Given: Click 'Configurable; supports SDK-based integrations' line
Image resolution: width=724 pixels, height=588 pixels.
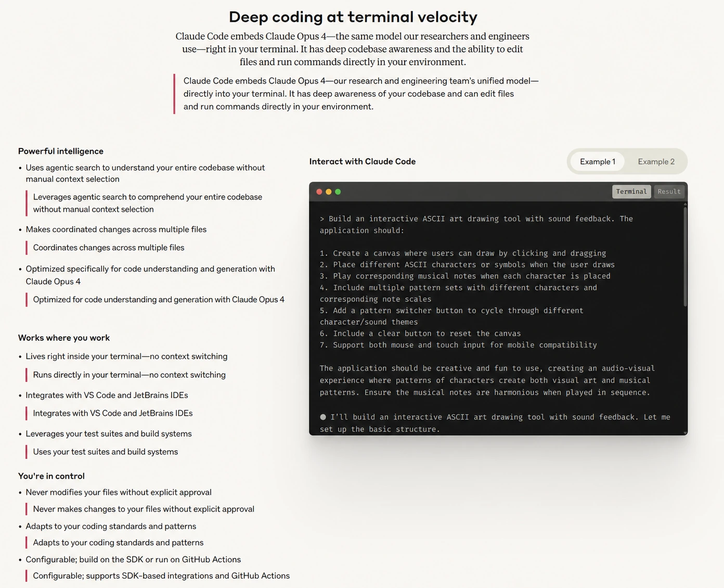Looking at the screenshot, I should (161, 576).
